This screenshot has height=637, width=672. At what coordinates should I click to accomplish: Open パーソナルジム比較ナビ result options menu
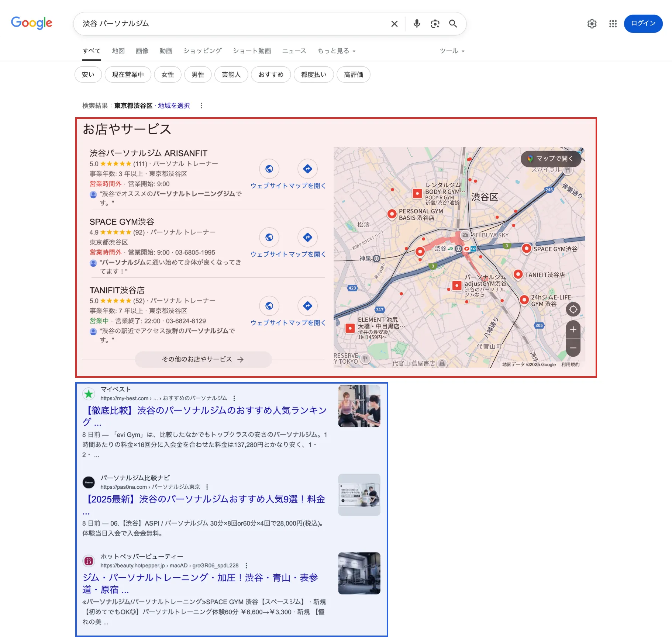point(207,487)
